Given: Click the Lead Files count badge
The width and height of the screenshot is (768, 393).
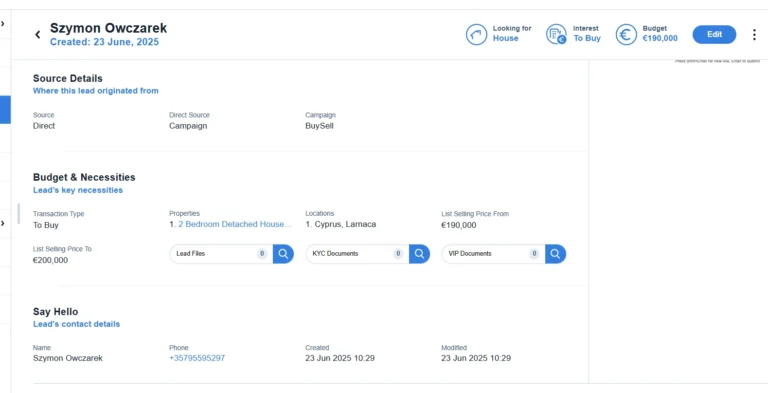Looking at the screenshot, I should pyautogui.click(x=262, y=254).
